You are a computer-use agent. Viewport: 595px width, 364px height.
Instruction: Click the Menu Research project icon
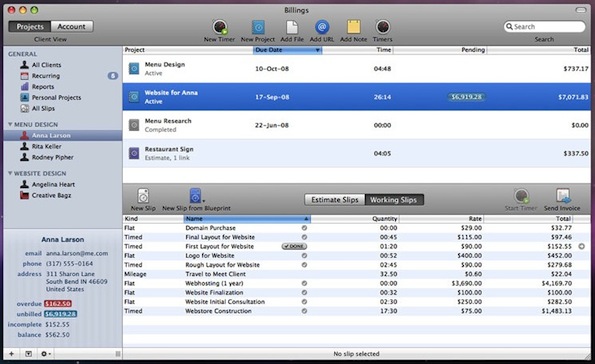tap(134, 125)
